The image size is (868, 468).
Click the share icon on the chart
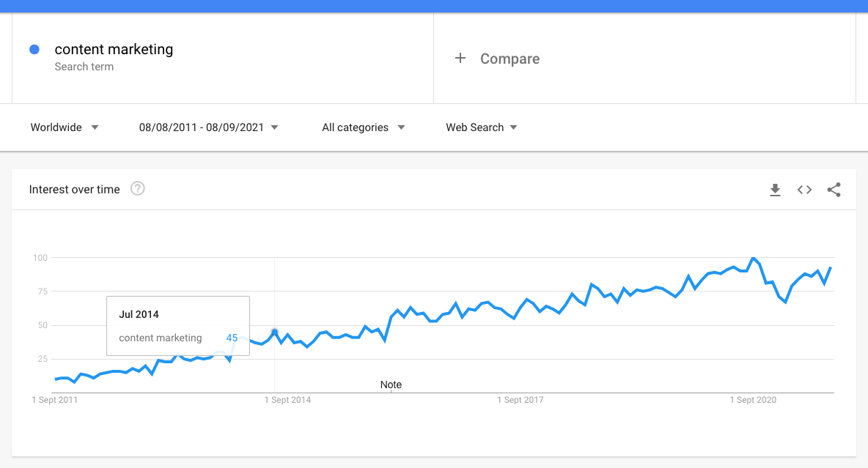(x=834, y=190)
